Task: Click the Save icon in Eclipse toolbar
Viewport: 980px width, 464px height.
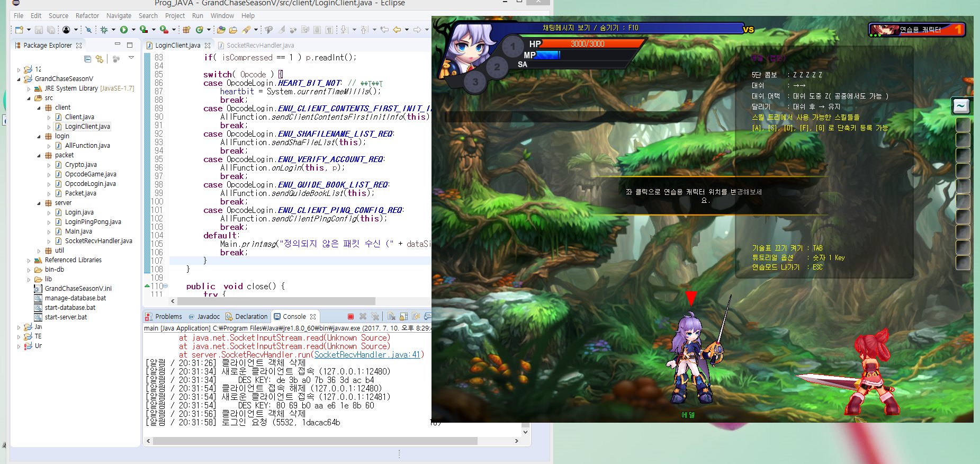Action: point(39,30)
